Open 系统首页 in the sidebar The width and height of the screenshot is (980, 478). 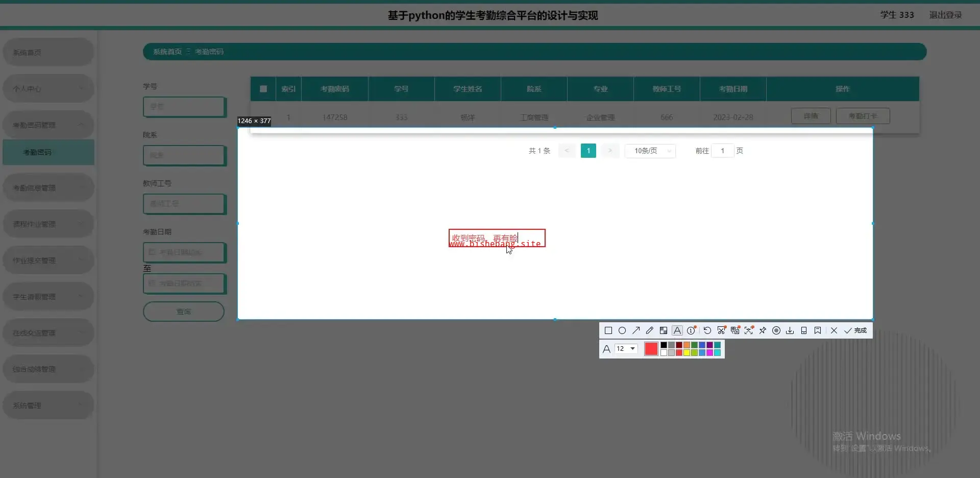[x=48, y=52]
